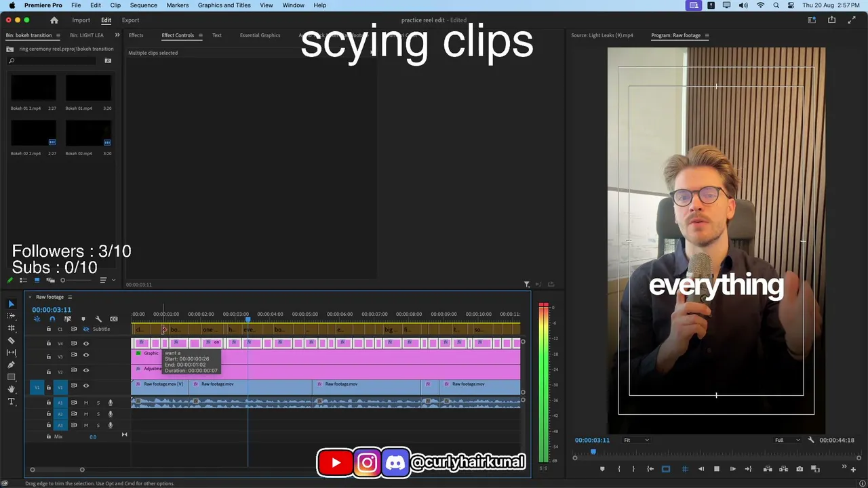The width and height of the screenshot is (868, 488).
Task: Toggle visibility eye for V3 track
Action: pyautogui.click(x=86, y=357)
